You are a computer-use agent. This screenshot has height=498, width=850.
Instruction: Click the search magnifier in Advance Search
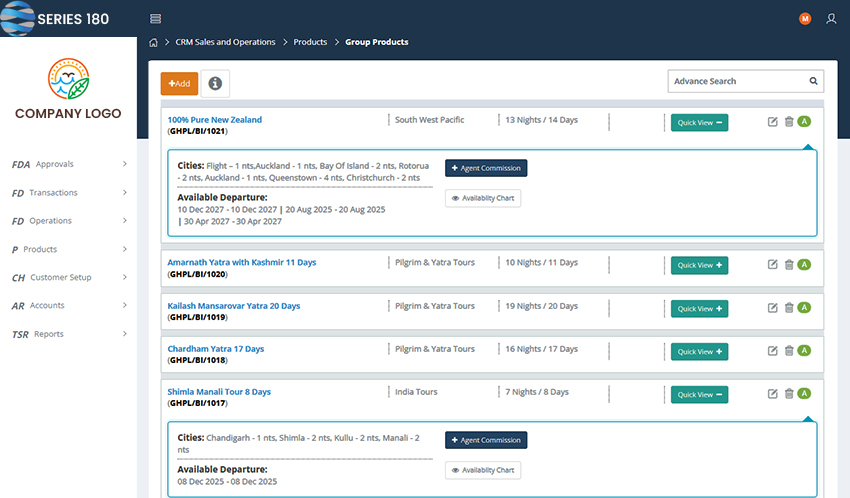pyautogui.click(x=813, y=81)
